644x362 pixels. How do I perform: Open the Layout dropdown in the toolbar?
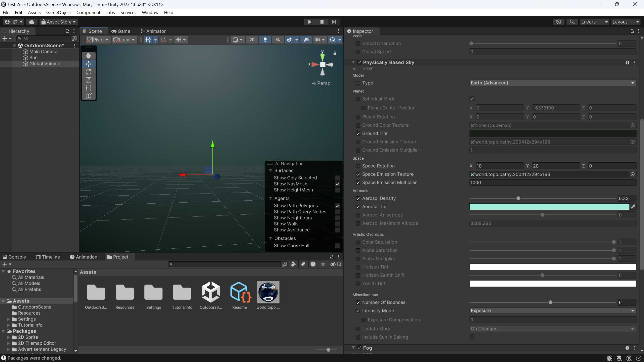tap(626, 22)
